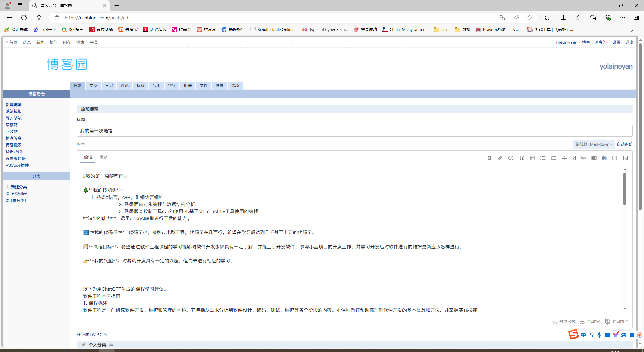Image resolution: width=644 pixels, height=352 pixels.
Task: Click Sogou input voice microphone icon
Action: [x=599, y=335]
